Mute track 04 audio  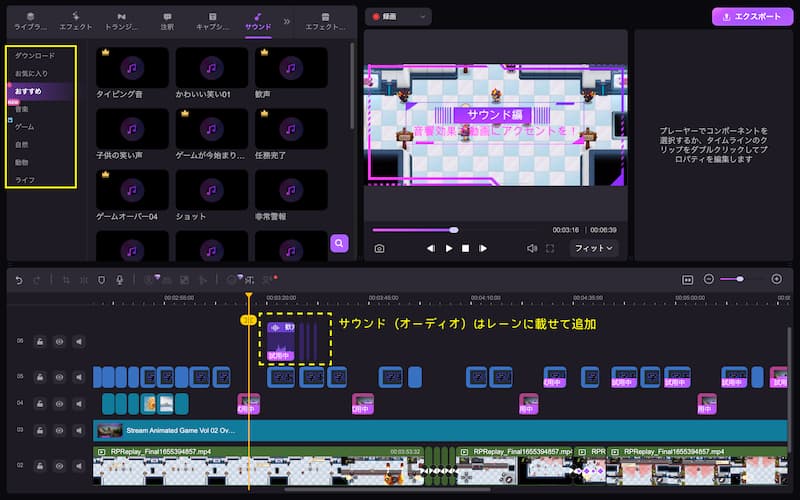pos(79,404)
